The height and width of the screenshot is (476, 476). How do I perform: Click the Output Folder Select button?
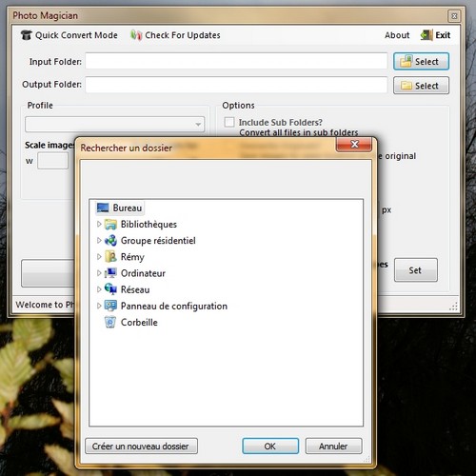click(x=421, y=86)
